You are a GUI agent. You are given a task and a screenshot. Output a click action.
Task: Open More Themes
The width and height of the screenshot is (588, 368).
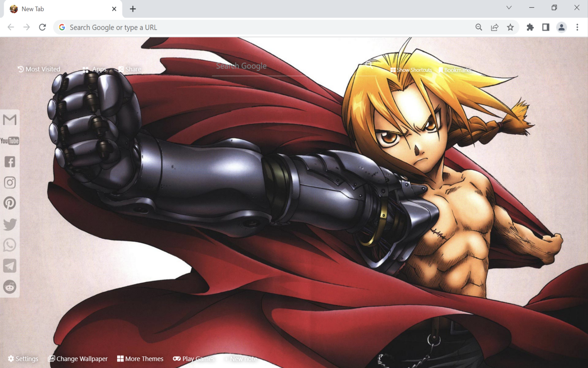tap(140, 359)
